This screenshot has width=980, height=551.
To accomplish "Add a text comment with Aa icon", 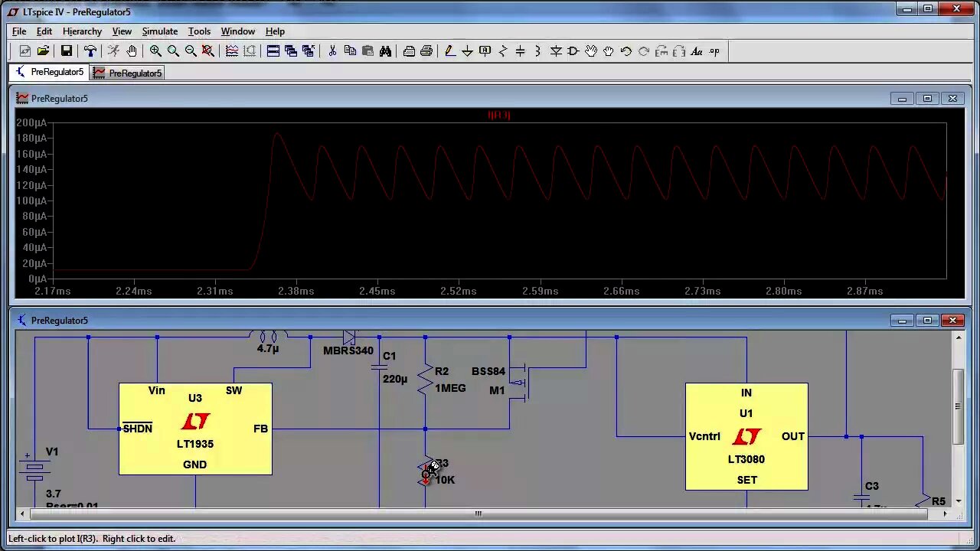I will (x=697, y=51).
